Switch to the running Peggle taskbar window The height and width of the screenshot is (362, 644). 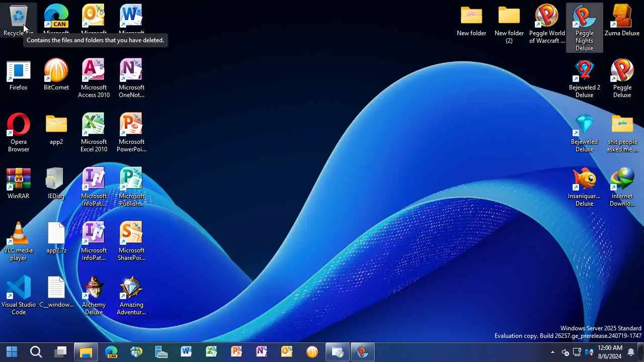362,352
